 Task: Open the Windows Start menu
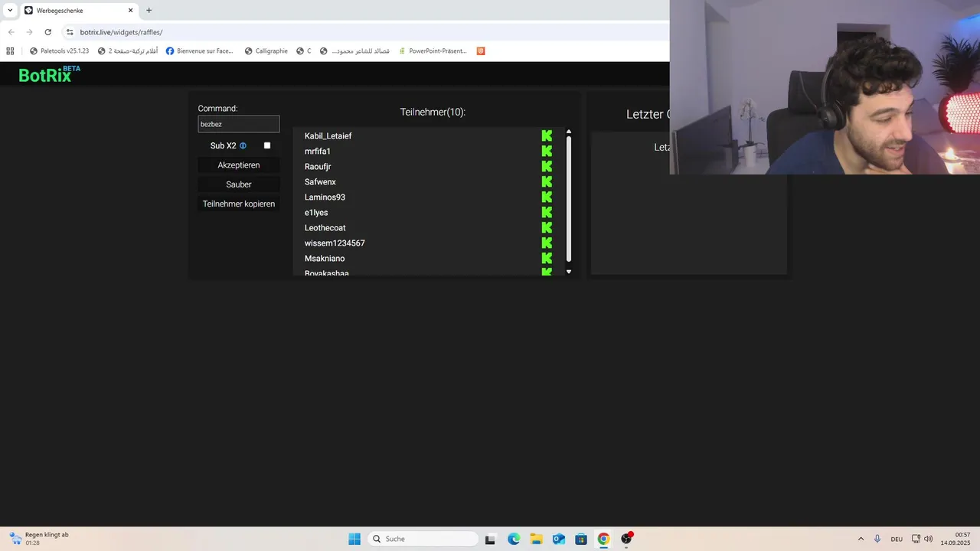click(x=354, y=539)
